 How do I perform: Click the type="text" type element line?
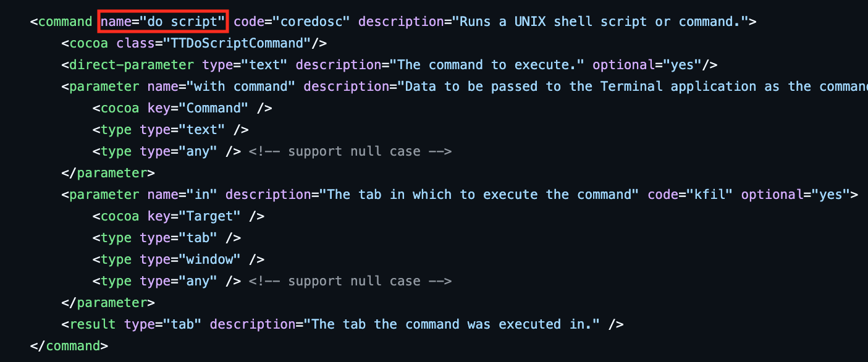pos(171,130)
